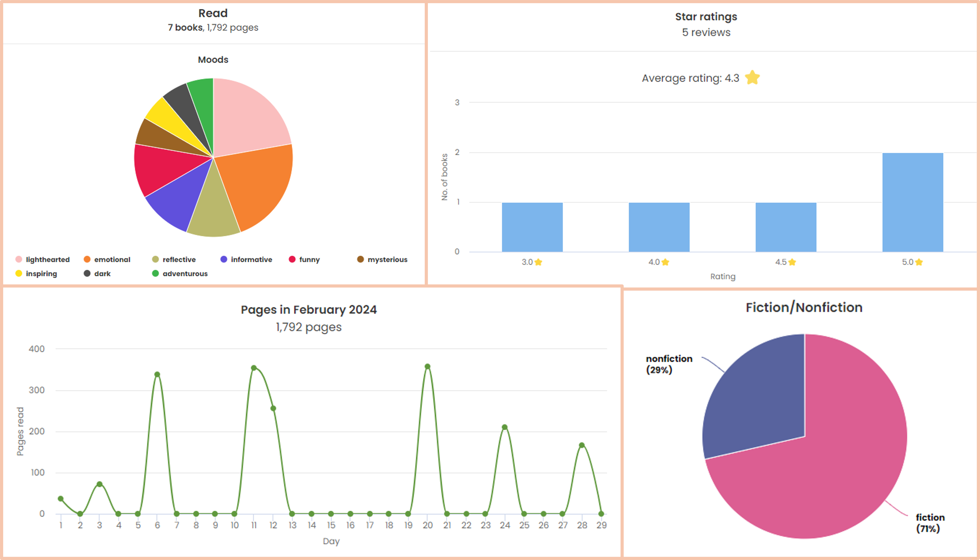Viewport: 980px width, 560px height.
Task: Click the day 20 data point
Action: click(x=427, y=366)
